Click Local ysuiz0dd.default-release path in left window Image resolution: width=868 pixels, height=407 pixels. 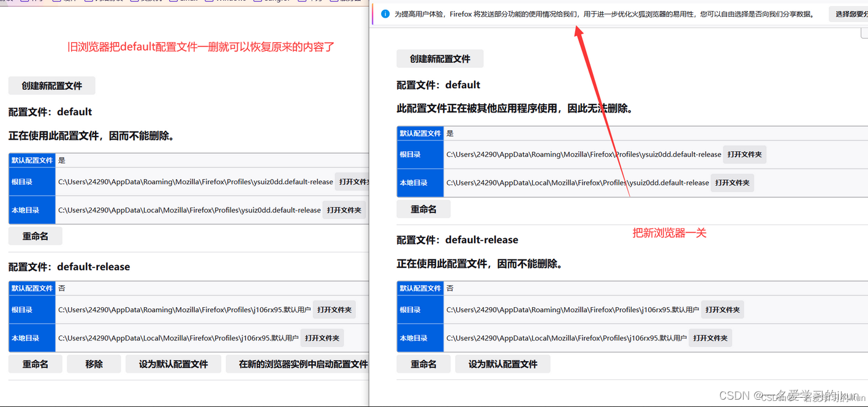[x=189, y=210]
